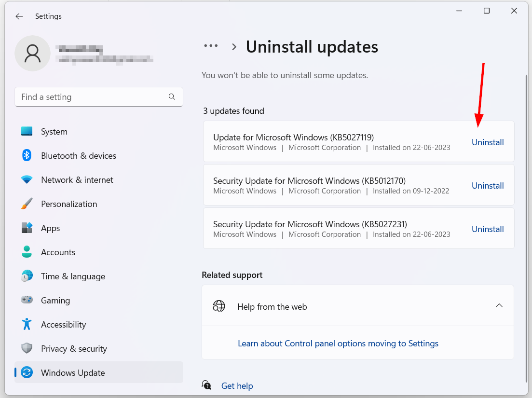The width and height of the screenshot is (532, 398).
Task: Click the 'Help from the web' label
Action: [272, 307]
